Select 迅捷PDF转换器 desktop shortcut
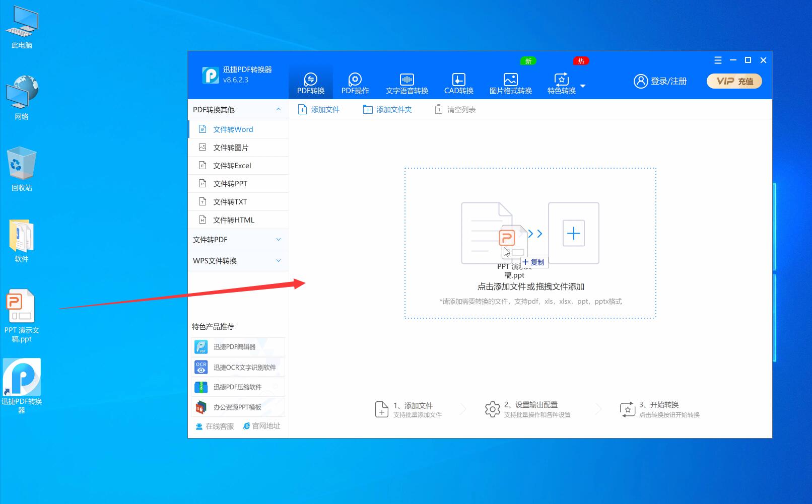812x504 pixels. [22, 386]
